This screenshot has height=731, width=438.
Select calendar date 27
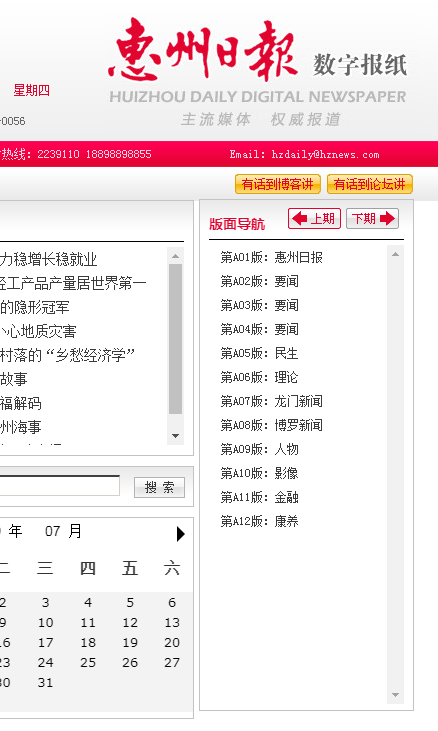[x=172, y=662]
